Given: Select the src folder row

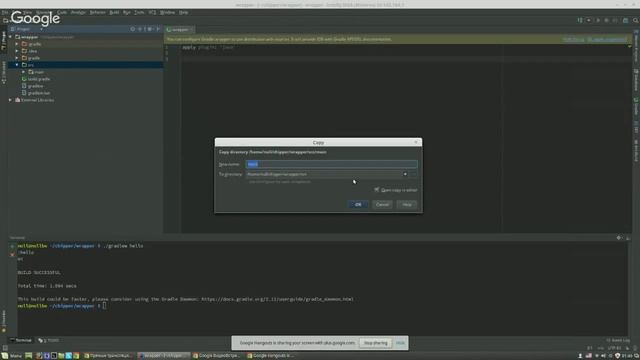Looking at the screenshot, I should [x=86, y=65].
